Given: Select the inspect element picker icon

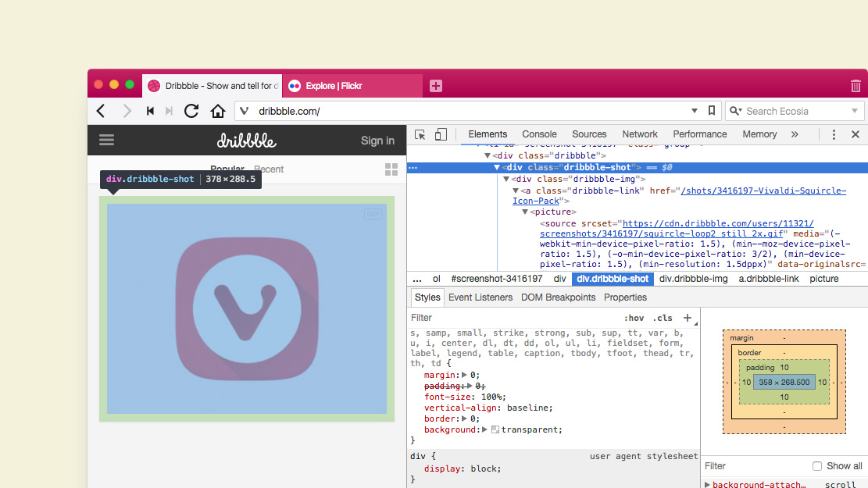Looking at the screenshot, I should (x=419, y=134).
